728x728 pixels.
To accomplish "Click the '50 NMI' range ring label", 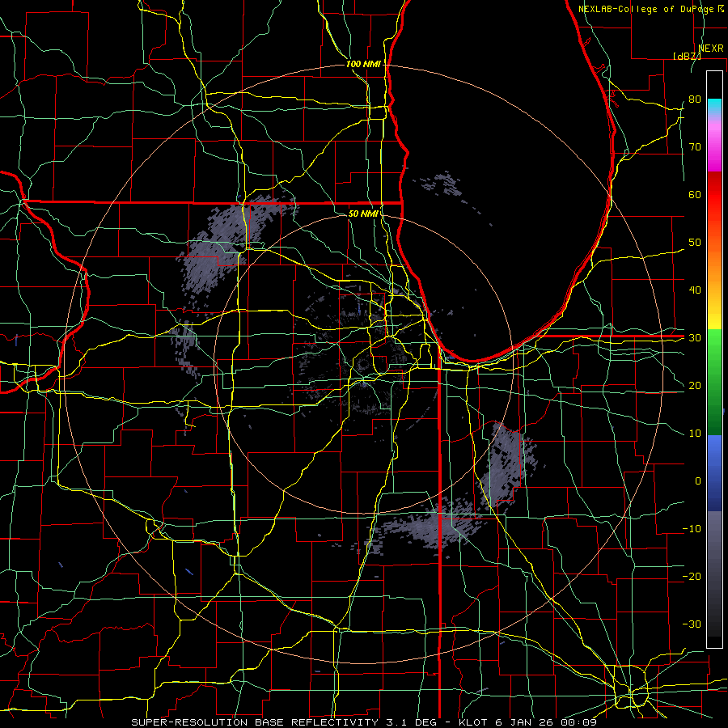I will (x=363, y=214).
